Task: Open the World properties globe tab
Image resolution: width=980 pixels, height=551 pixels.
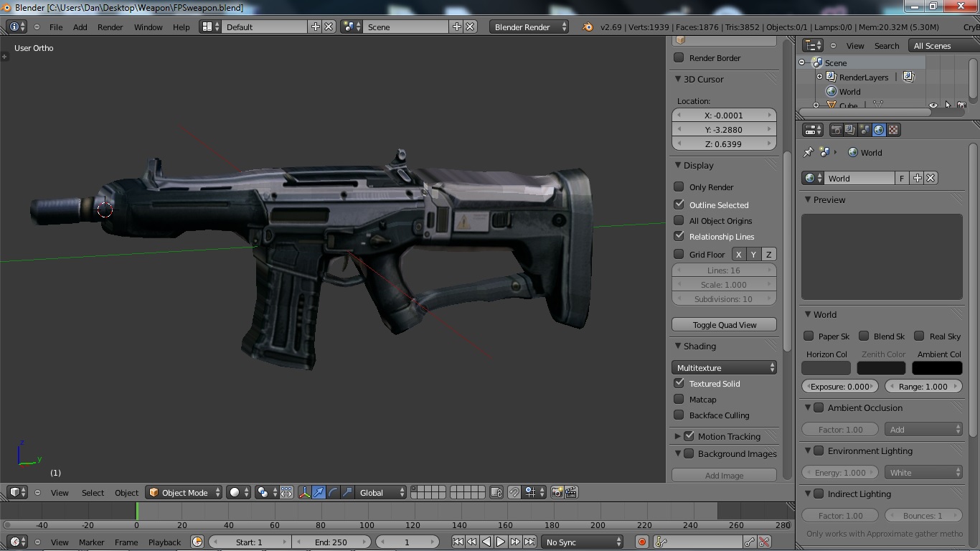Action: 879,130
